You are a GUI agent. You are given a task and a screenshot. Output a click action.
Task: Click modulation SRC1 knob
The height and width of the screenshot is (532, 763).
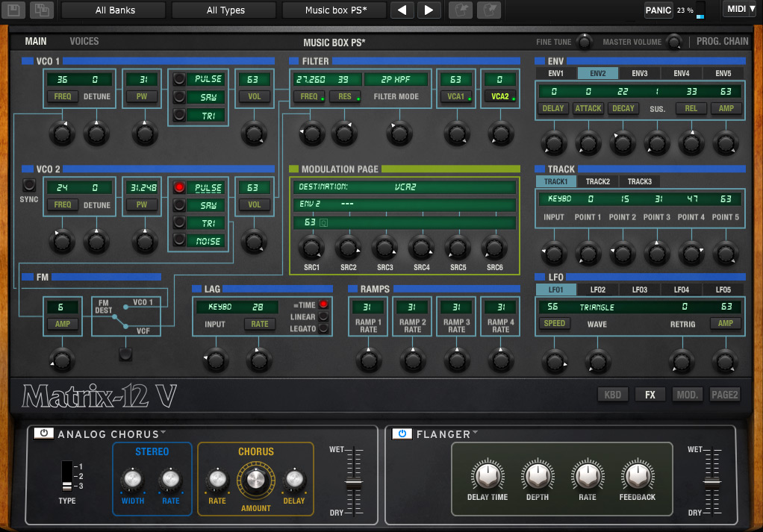coord(311,248)
